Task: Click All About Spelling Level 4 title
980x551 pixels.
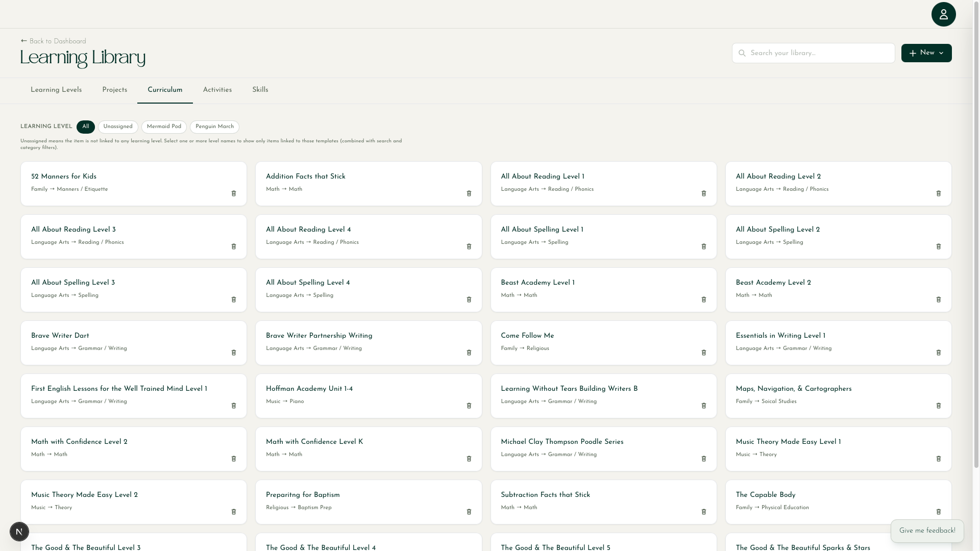Action: [x=308, y=283]
